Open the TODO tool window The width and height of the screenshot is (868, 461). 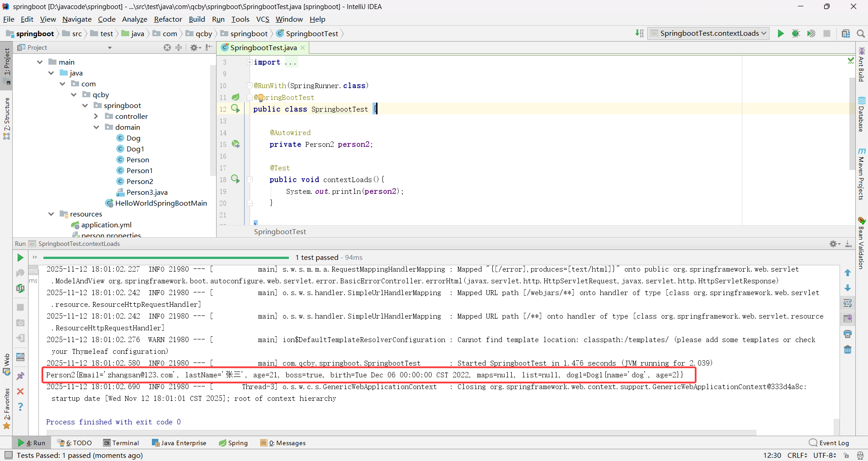(x=74, y=443)
